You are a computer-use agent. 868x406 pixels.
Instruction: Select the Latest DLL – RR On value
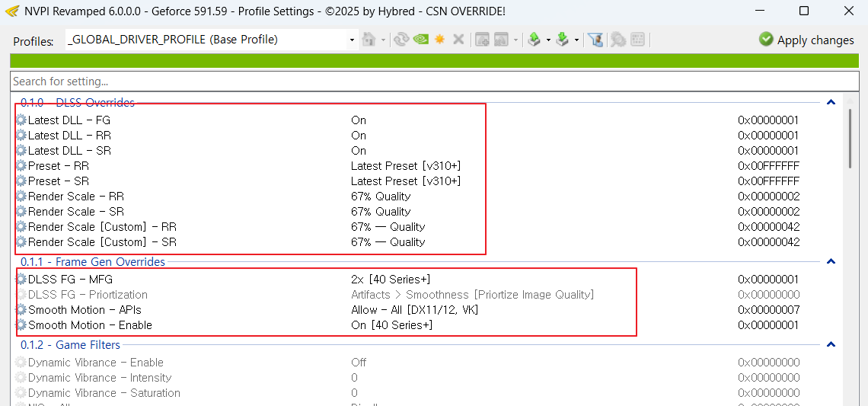tap(358, 135)
